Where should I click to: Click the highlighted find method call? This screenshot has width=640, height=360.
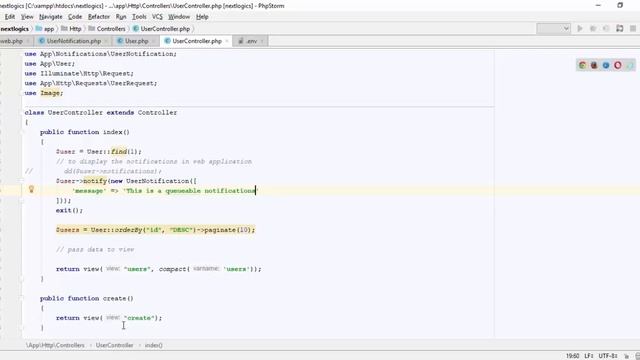point(119,151)
